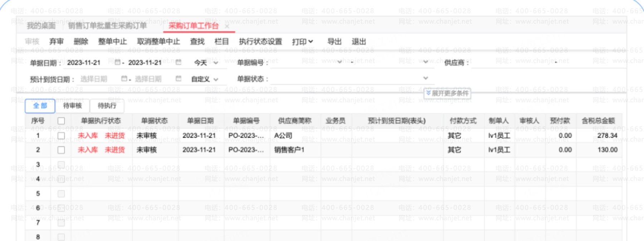644x241 pixels.
Task: Open calendar for 单据日期 end date
Action: (x=179, y=63)
